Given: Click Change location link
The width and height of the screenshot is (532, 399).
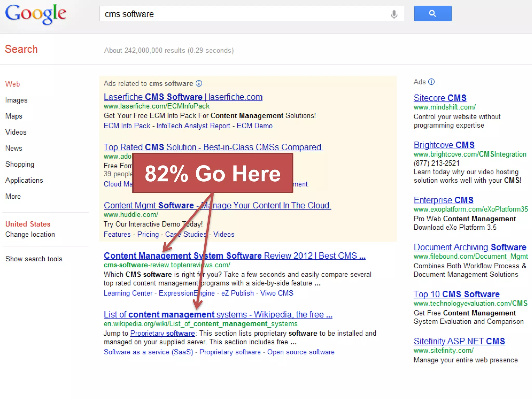Looking at the screenshot, I should (x=30, y=234).
